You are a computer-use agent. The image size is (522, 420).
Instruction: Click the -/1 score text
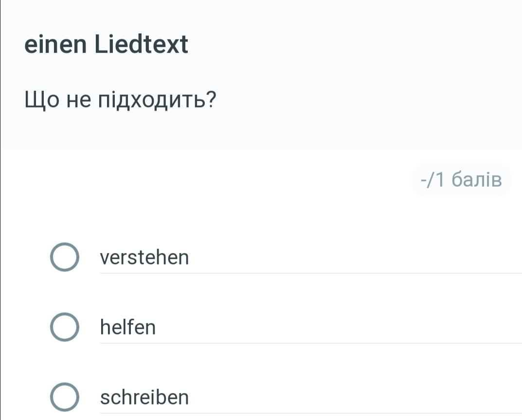point(432,180)
